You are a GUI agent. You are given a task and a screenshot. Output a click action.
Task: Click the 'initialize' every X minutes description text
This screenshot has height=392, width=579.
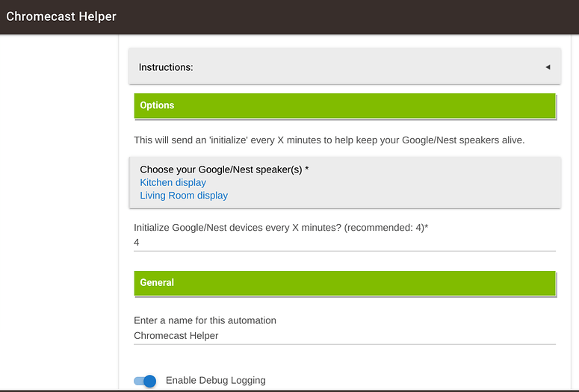(329, 140)
